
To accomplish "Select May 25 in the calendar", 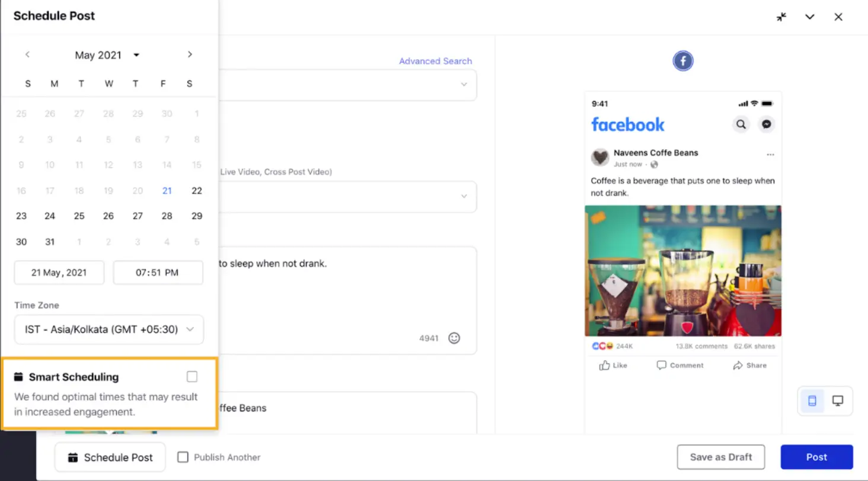I will [x=79, y=216].
